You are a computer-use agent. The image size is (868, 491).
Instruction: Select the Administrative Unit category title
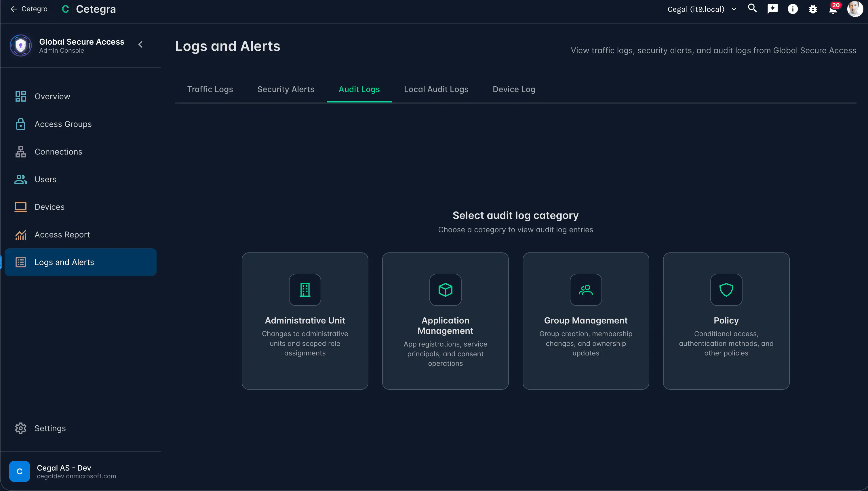point(305,320)
